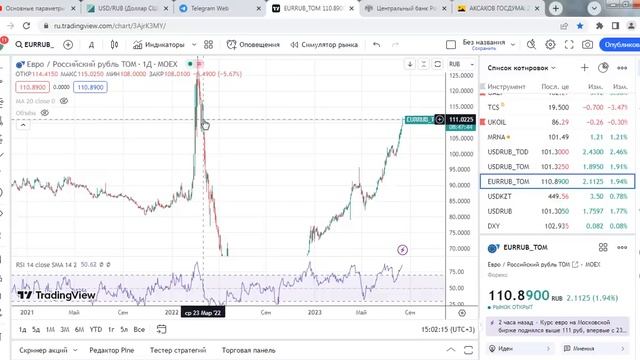Click the chart pane maximize icon
The height and width of the screenshot is (360, 640).
coord(438,64)
